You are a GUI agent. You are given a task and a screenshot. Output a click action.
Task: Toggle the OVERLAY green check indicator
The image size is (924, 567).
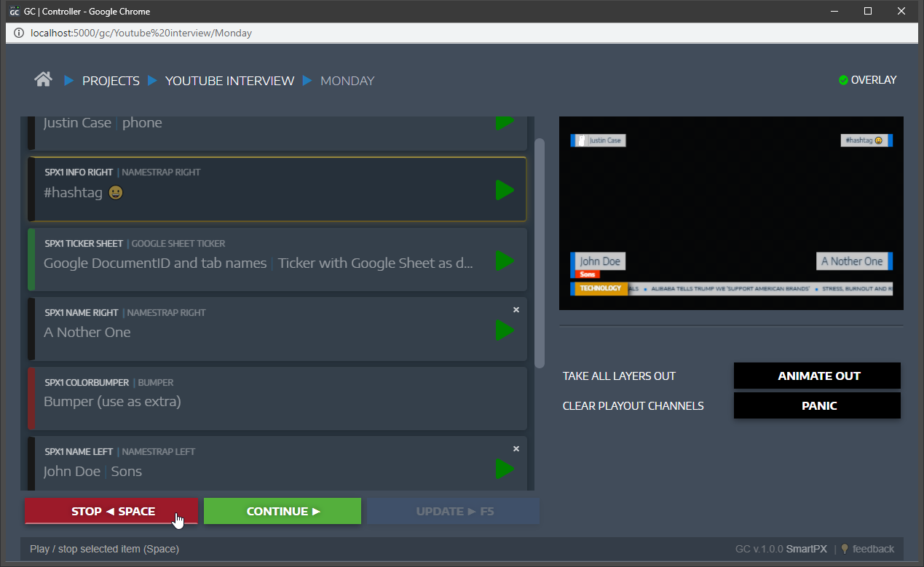pyautogui.click(x=843, y=80)
